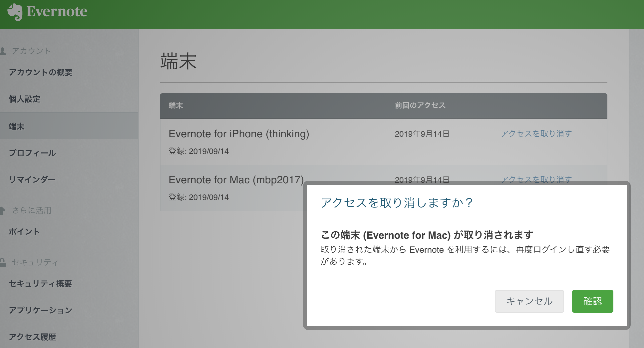The width and height of the screenshot is (644, 348).
Task: Click the Evernote wordmark in the header
Action: click(x=57, y=11)
